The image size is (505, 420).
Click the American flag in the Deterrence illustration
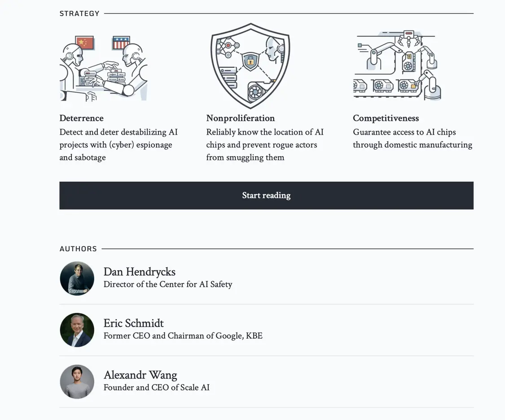tap(121, 43)
